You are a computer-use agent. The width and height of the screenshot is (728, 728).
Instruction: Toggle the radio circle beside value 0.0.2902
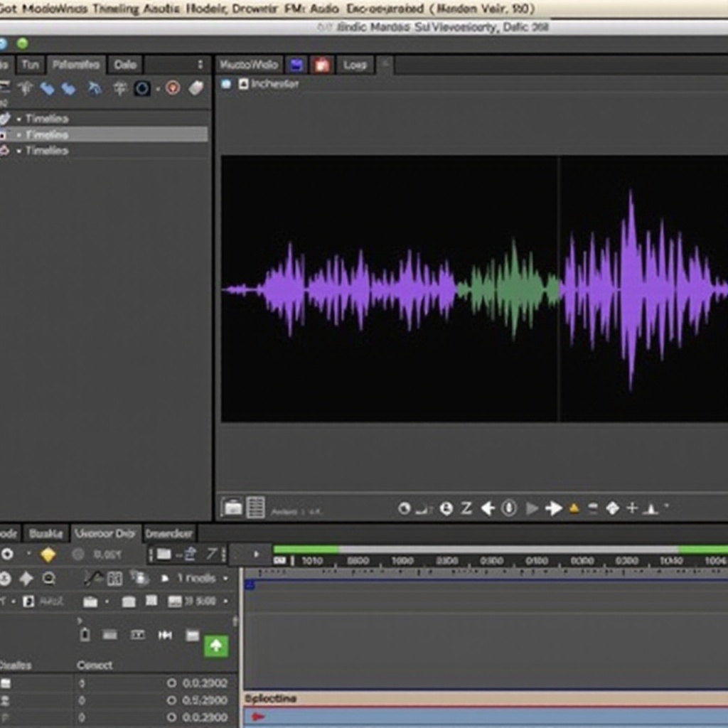pyautogui.click(x=171, y=683)
